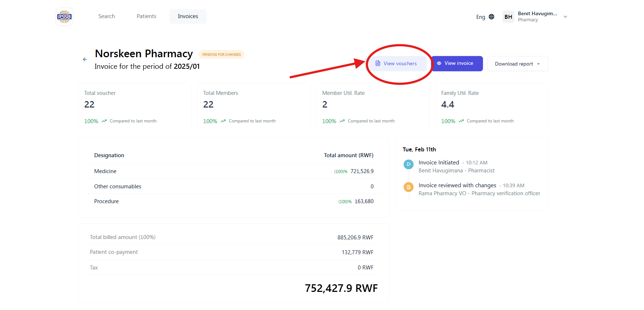Click the Invoice reviewed with changes icon
This screenshot has width=644, height=310.
(408, 187)
